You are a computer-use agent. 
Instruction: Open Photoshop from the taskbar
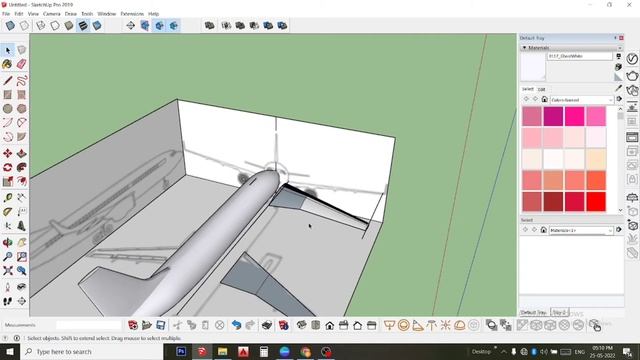click(x=181, y=351)
